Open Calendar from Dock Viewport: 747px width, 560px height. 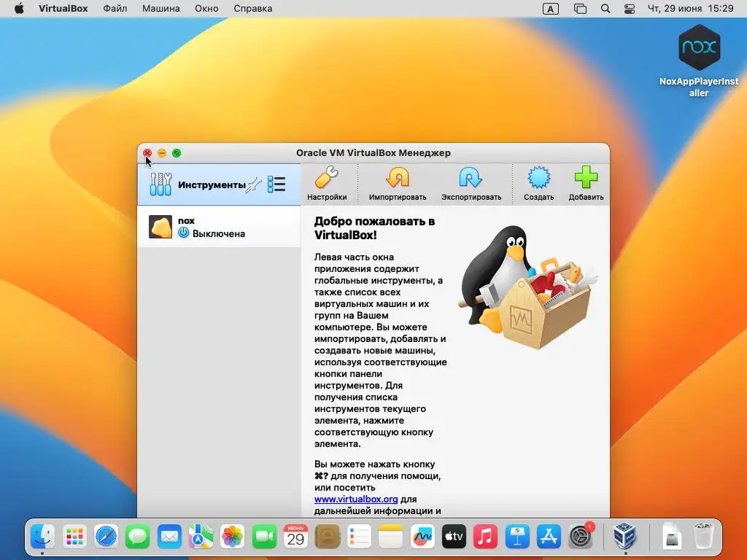(x=295, y=537)
